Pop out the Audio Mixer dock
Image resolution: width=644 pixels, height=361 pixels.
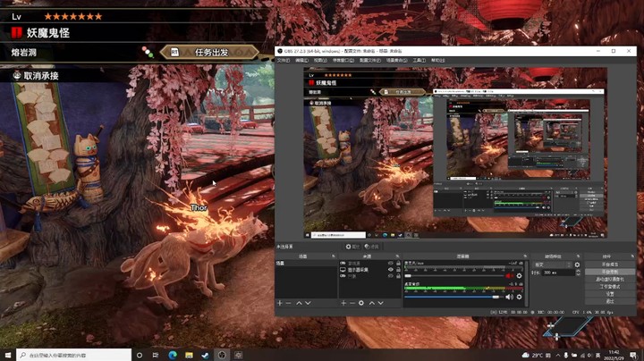(x=524, y=256)
